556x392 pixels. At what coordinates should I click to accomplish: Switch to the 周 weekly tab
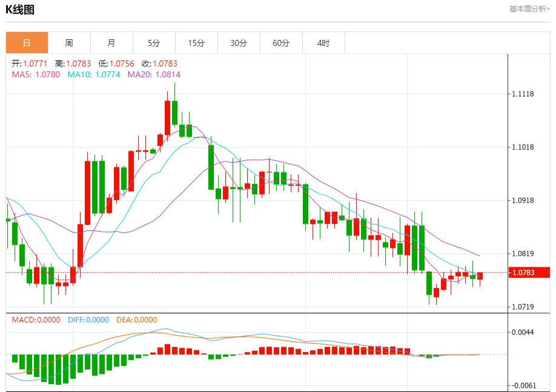point(69,43)
